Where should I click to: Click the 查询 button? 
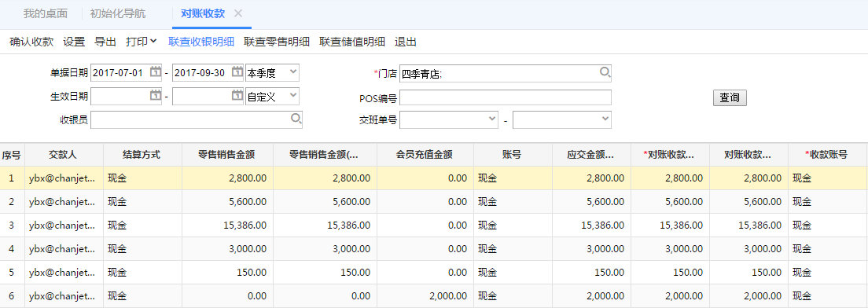click(730, 98)
